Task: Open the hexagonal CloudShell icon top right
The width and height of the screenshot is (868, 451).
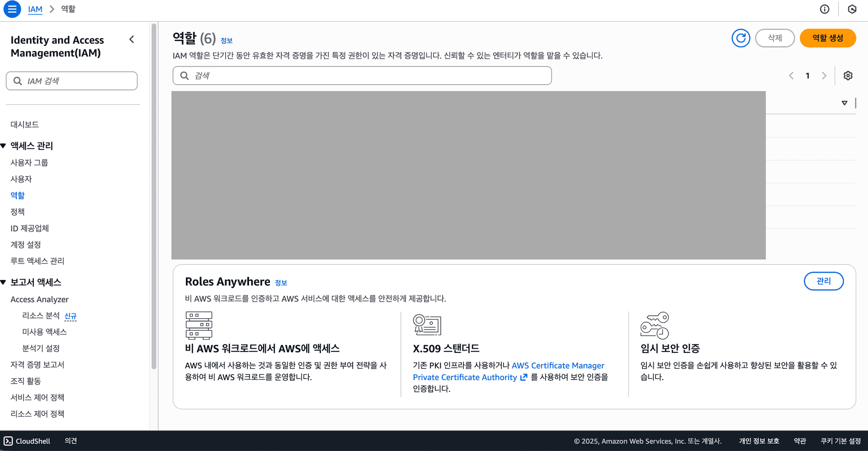Action: (x=852, y=9)
